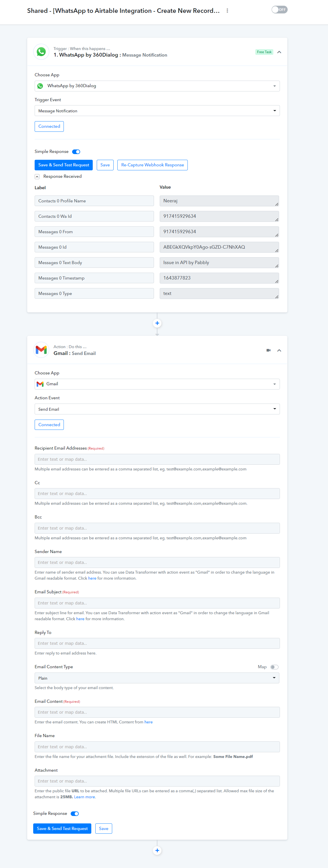This screenshot has height=868, width=328.
Task: Click the Messages 0 Timestamp label field
Action: (94, 278)
